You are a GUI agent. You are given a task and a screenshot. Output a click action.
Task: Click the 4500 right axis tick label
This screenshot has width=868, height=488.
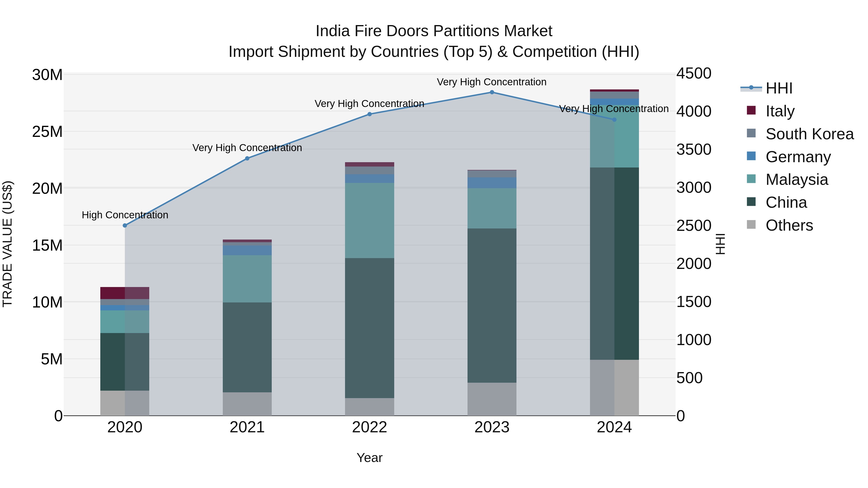click(x=694, y=74)
